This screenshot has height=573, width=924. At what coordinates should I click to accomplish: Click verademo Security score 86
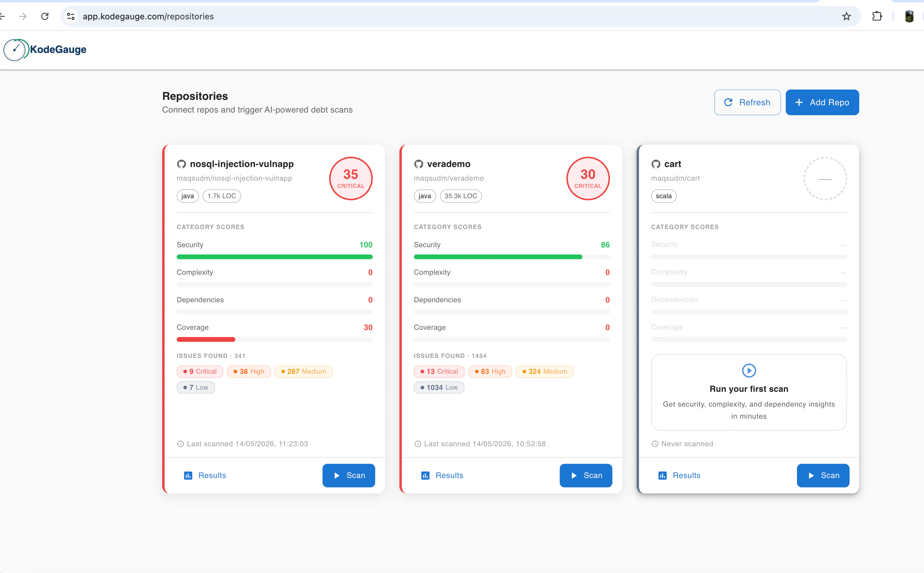coord(605,245)
